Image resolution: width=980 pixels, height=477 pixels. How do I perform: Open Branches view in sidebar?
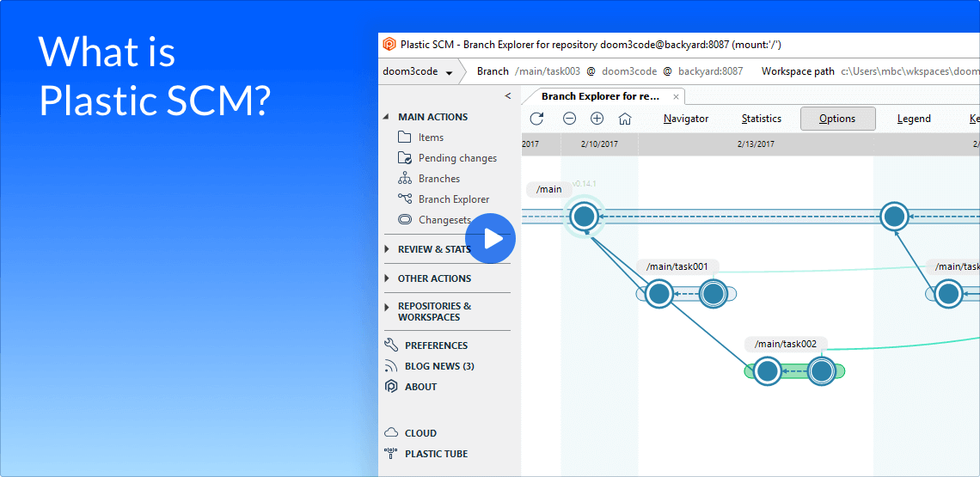(429, 179)
